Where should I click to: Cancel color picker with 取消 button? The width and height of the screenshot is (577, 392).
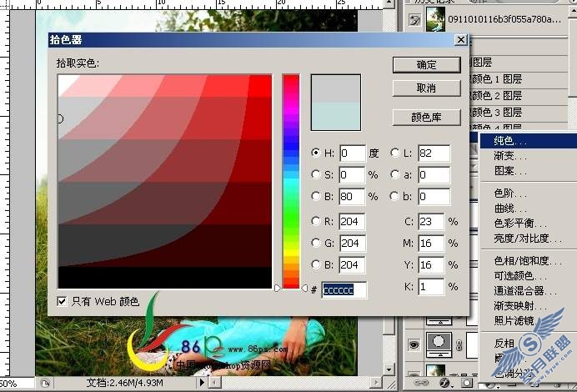pos(426,88)
